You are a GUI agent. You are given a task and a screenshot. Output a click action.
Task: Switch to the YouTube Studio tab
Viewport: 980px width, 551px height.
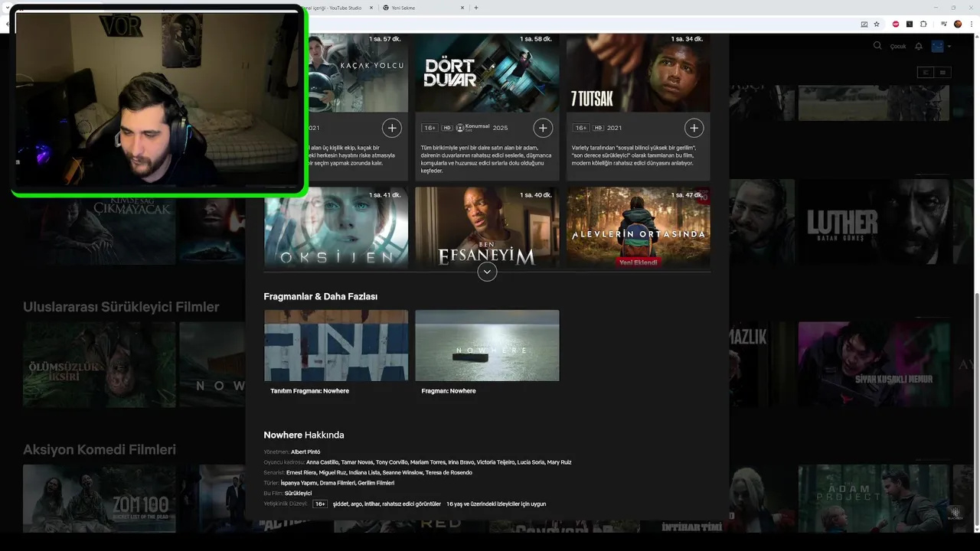point(337,8)
